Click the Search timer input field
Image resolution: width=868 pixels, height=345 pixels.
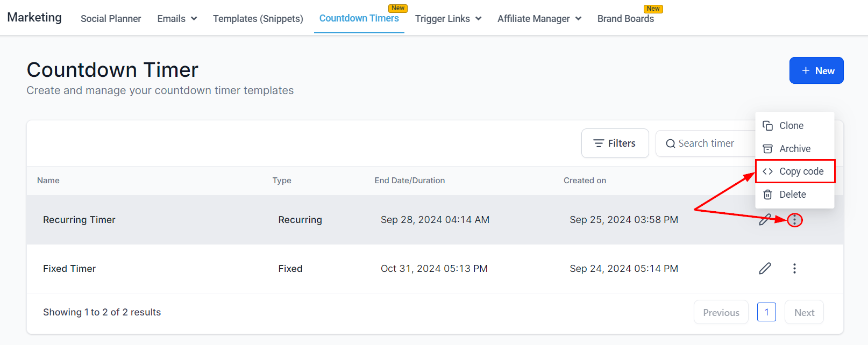tap(706, 143)
